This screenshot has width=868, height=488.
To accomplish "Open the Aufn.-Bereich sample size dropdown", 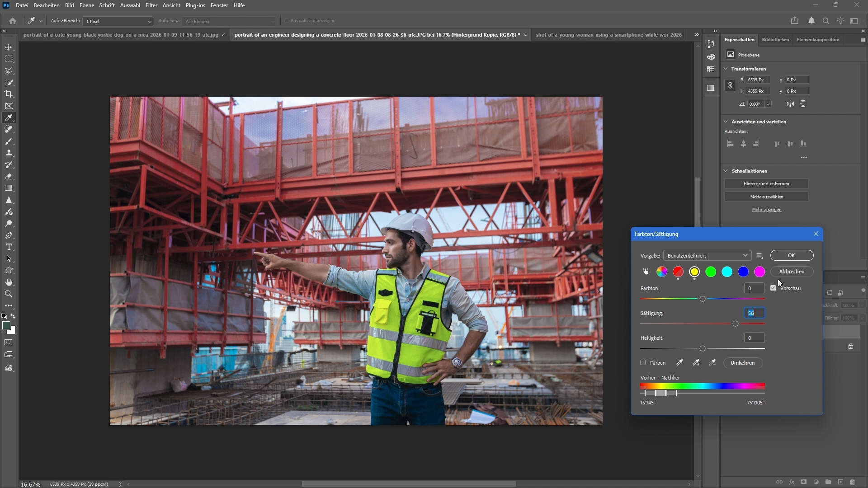I will click(118, 21).
